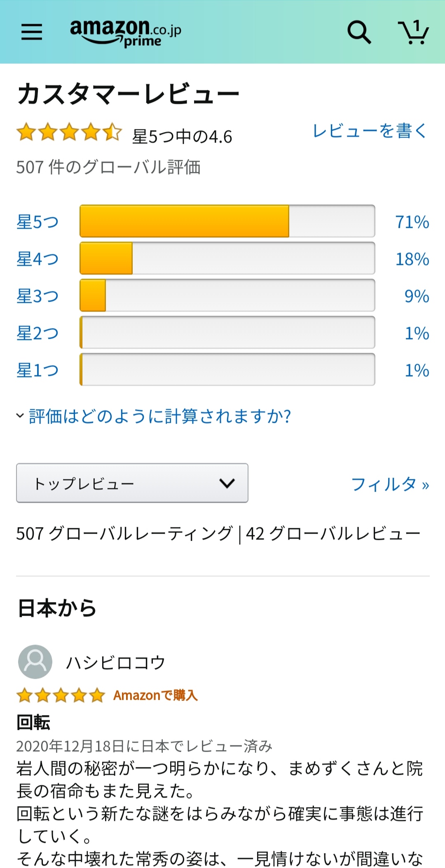Image resolution: width=445 pixels, height=868 pixels.
Task: Click the 1% link for 星2つ
Action: (417, 333)
